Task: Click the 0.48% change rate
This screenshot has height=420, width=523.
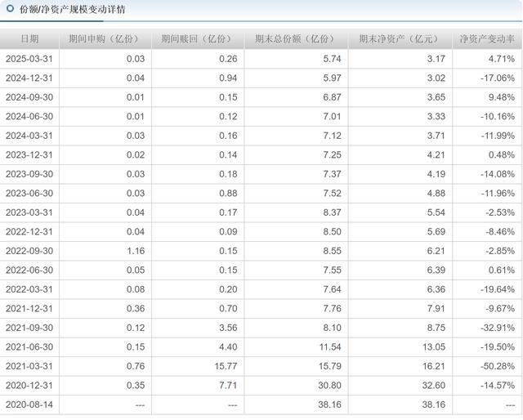Action: point(502,154)
